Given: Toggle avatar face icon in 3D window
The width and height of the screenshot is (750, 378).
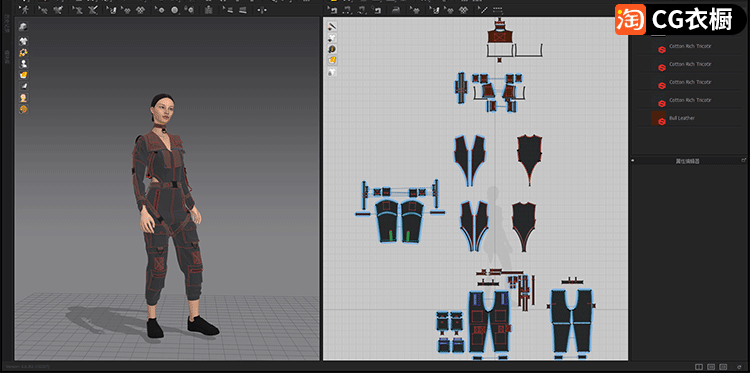Looking at the screenshot, I should [x=23, y=98].
